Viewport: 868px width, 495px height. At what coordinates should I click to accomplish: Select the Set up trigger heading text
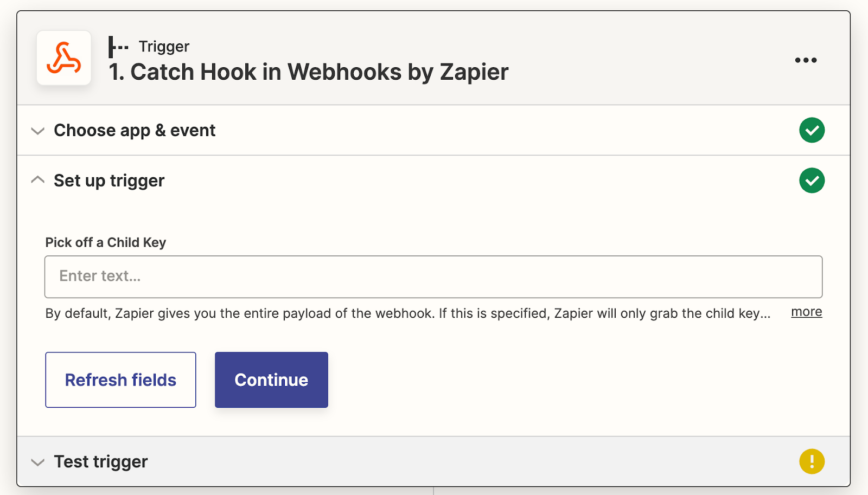tap(108, 181)
